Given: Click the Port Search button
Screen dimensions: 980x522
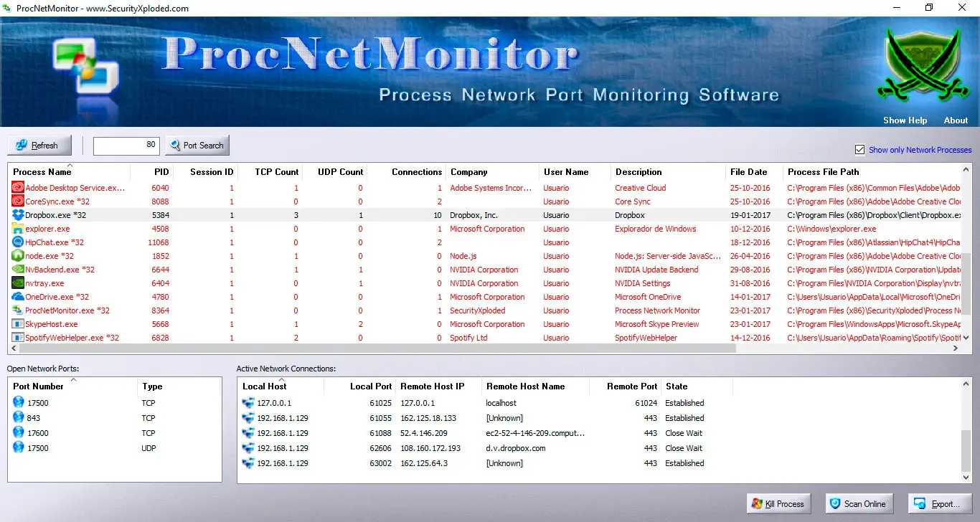Looking at the screenshot, I should (x=197, y=146).
